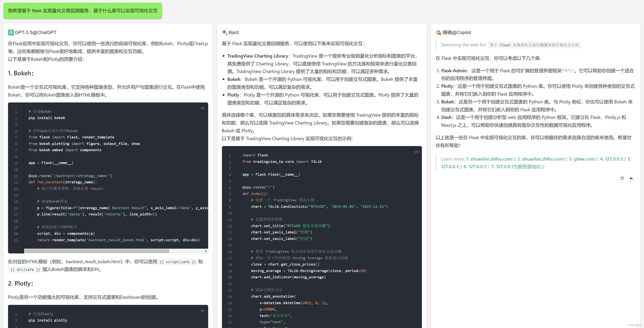Click the external-link icon after the ^1^ citation

572,71
